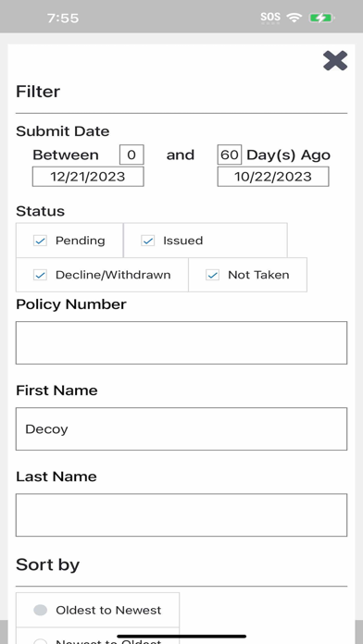Edit the end days-ago box showing 60
The image size is (363, 644).
click(x=230, y=155)
